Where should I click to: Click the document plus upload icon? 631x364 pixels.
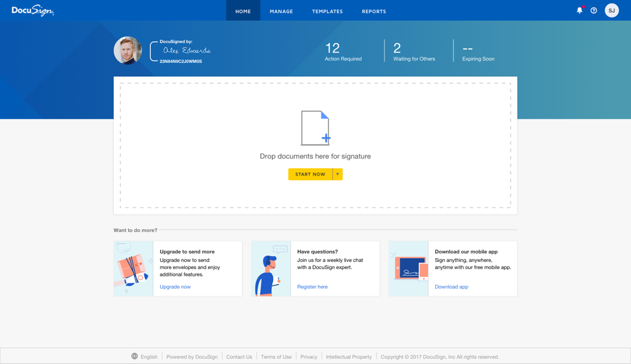(x=315, y=128)
